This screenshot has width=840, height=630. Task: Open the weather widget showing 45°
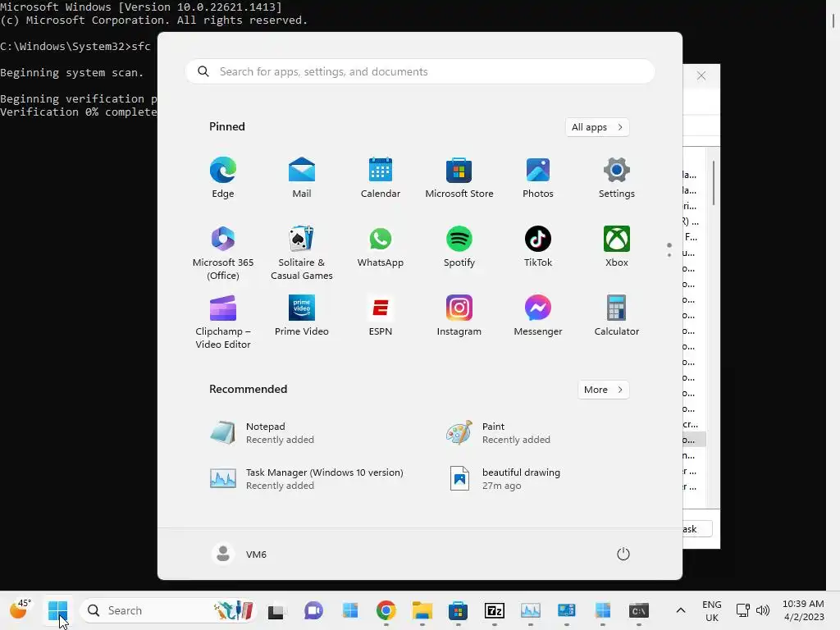[21, 609]
